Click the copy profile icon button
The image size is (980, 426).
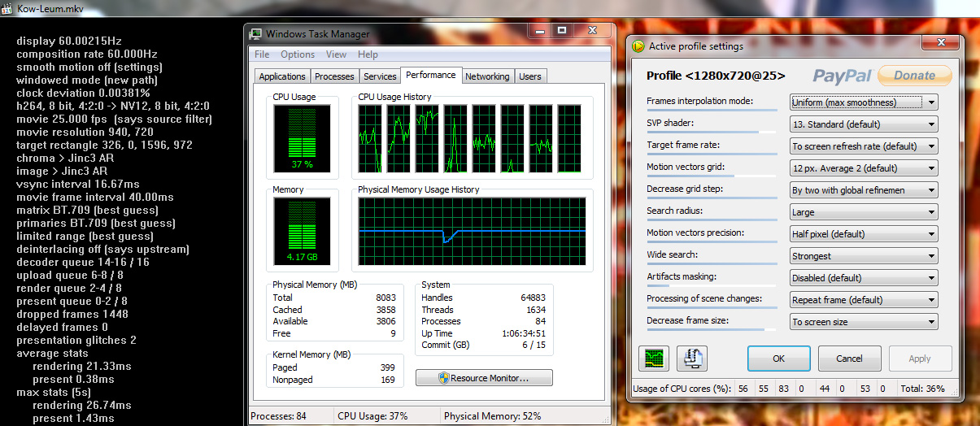point(692,359)
